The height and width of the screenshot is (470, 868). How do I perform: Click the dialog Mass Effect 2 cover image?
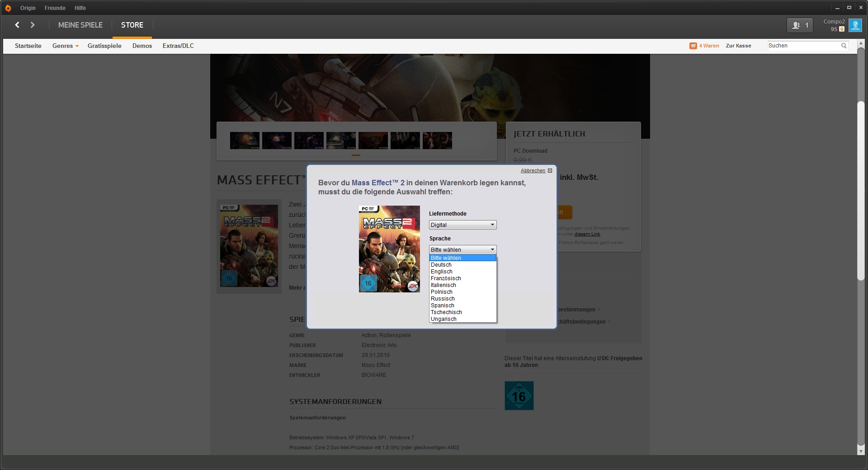tap(389, 249)
